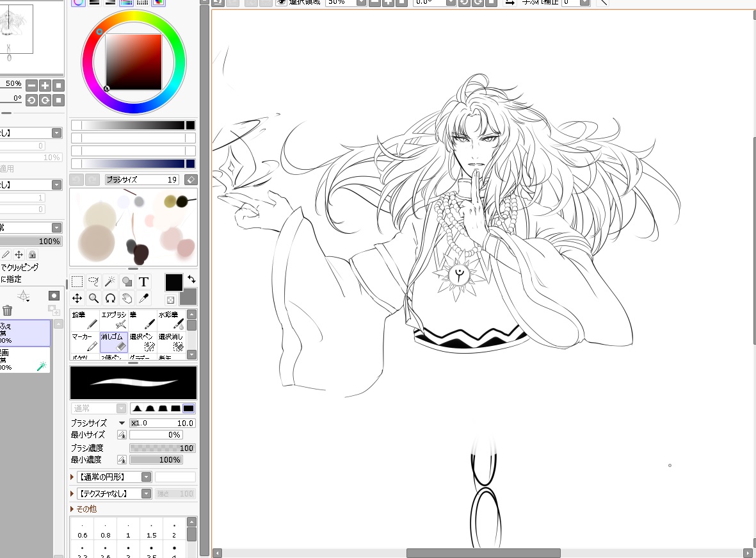756x558 pixels.
Task: Rotate view clockwise
Action: click(45, 100)
